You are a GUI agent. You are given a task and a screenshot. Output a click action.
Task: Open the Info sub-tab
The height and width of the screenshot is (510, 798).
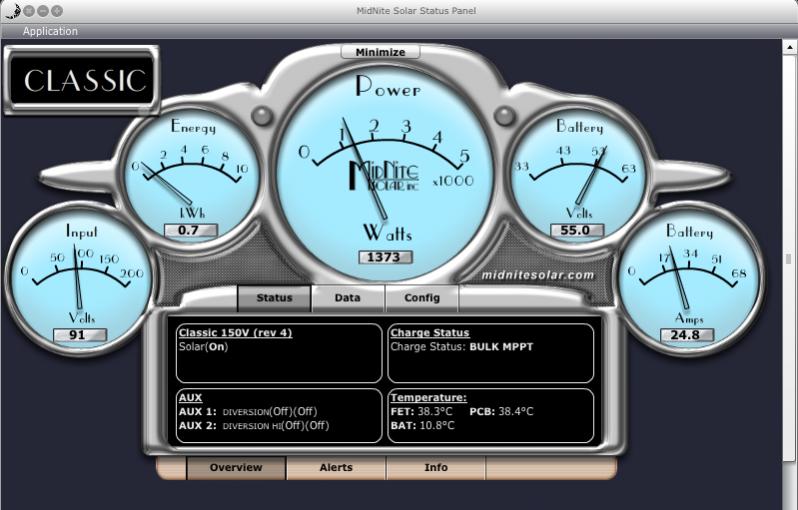click(x=436, y=467)
